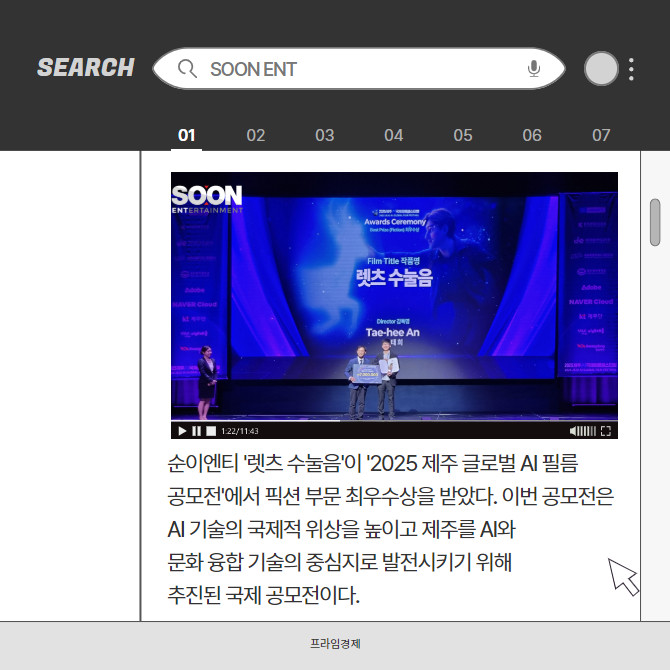This screenshot has width=670, height=670.
Task: Click the vertical scrollbar handle
Action: tap(655, 222)
